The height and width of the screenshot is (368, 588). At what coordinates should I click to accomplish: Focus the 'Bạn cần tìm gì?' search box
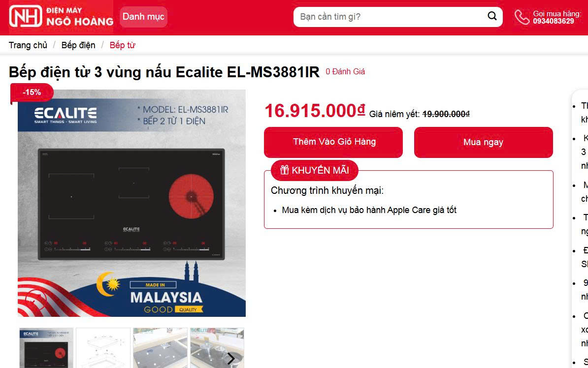point(390,17)
